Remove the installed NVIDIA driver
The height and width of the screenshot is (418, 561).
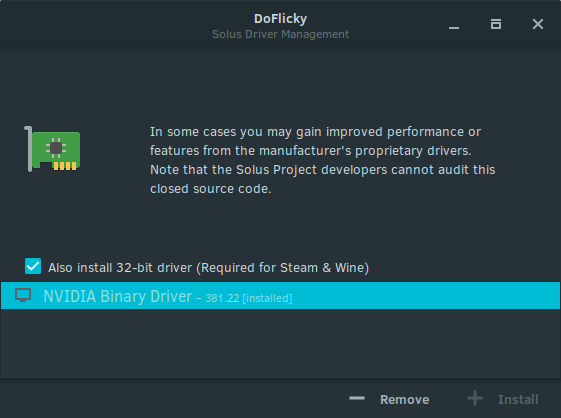389,399
